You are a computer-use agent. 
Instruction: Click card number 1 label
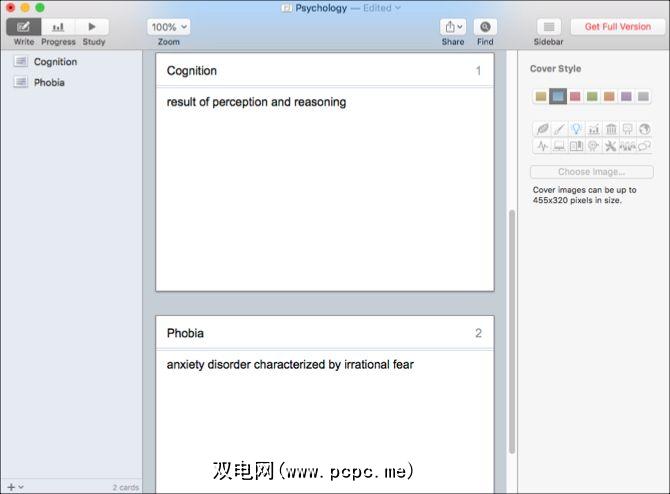[x=479, y=71]
